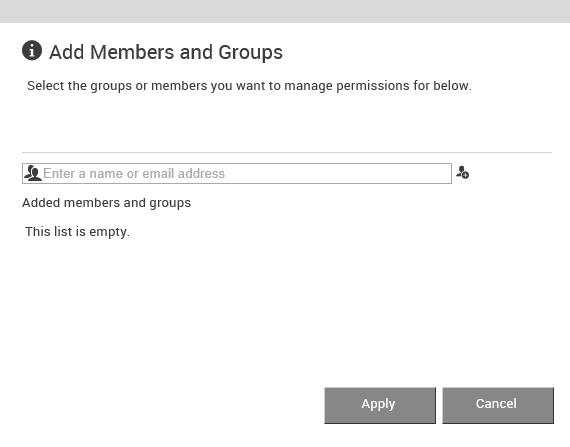Click the 'This list is empty.' message
This screenshot has width=570, height=447.
click(77, 231)
